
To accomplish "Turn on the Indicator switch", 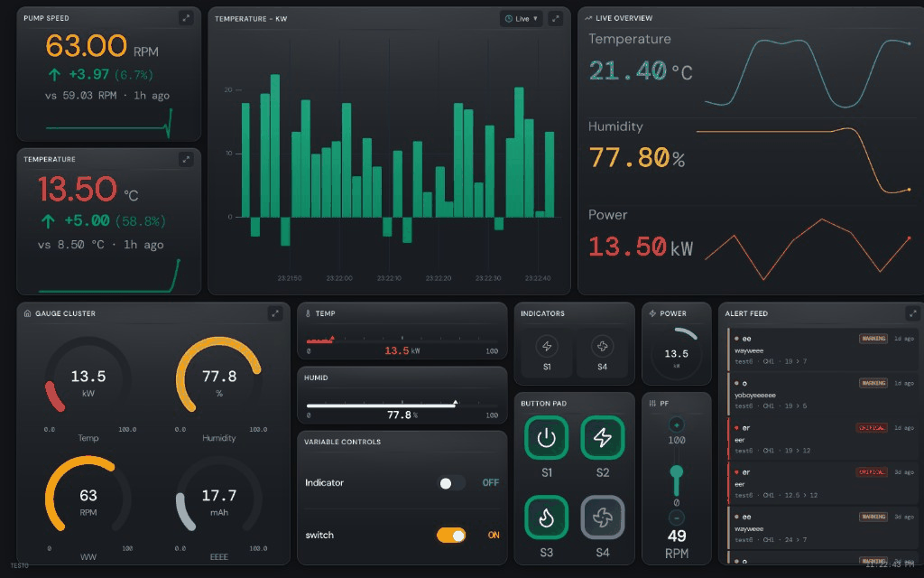I will click(451, 483).
